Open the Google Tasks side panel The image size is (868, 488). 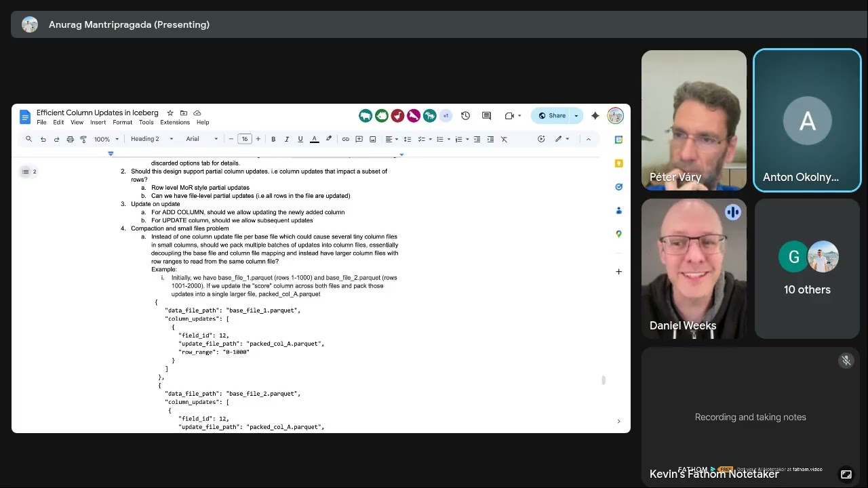click(x=618, y=187)
